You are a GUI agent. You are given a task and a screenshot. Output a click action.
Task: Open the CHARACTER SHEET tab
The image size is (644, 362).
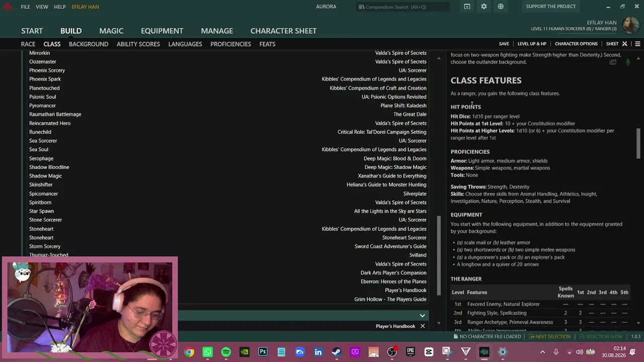[283, 31]
